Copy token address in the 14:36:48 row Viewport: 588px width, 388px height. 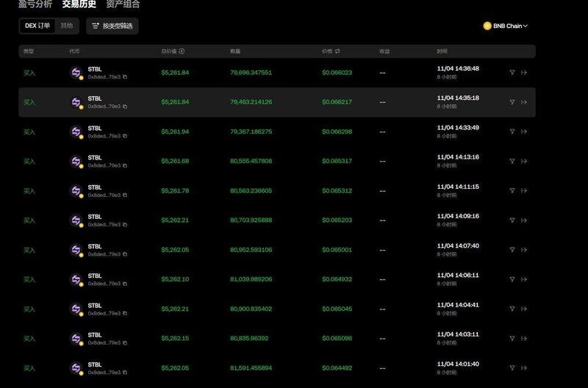coord(125,76)
